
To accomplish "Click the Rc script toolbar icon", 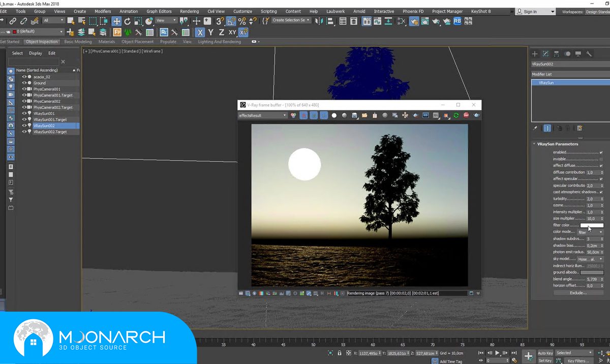I will (164, 32).
